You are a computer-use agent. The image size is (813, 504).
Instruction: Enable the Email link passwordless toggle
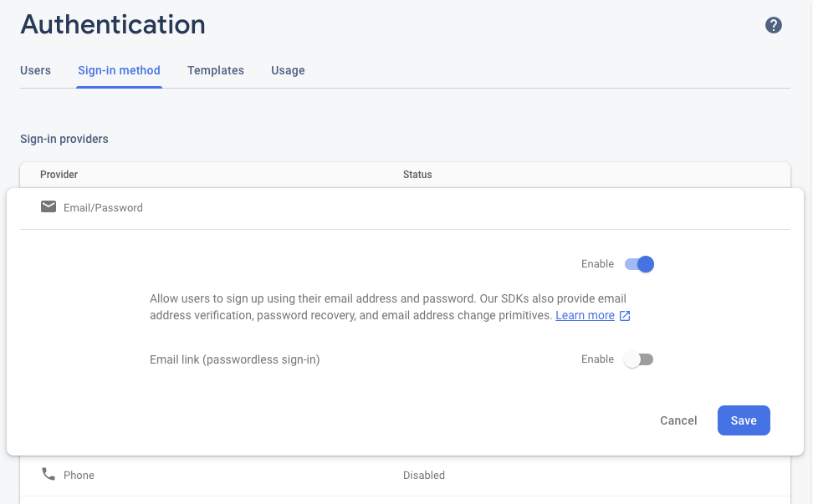639,359
